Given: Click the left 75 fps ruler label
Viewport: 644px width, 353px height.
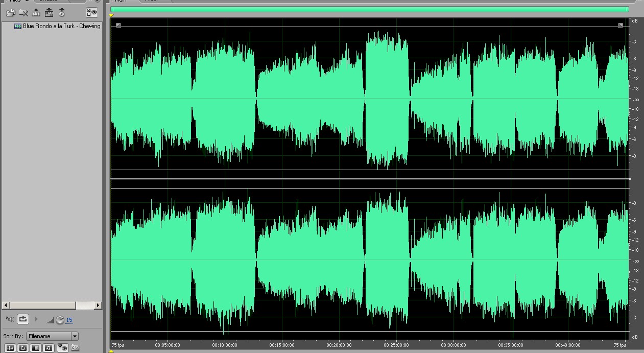Looking at the screenshot, I should tap(118, 345).
